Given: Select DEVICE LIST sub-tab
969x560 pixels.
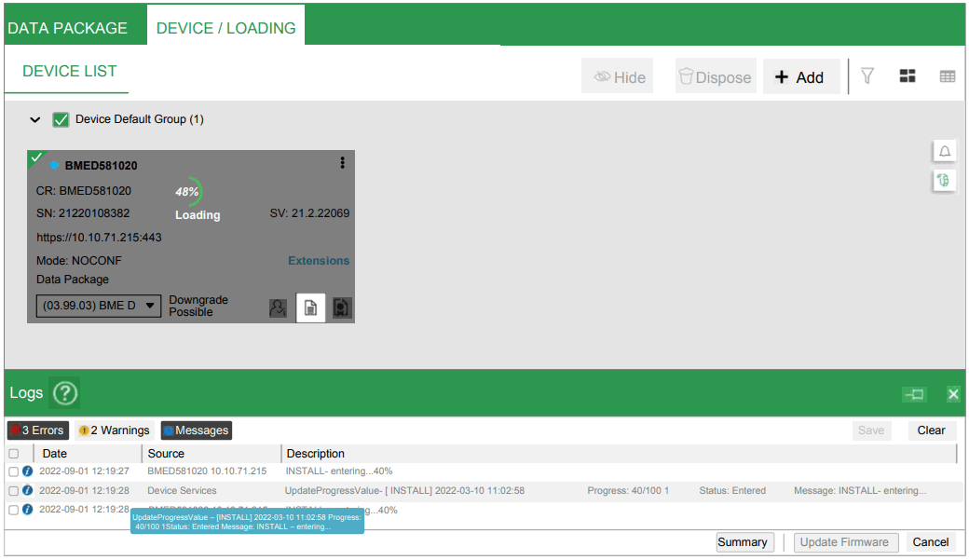Looking at the screenshot, I should click(69, 71).
